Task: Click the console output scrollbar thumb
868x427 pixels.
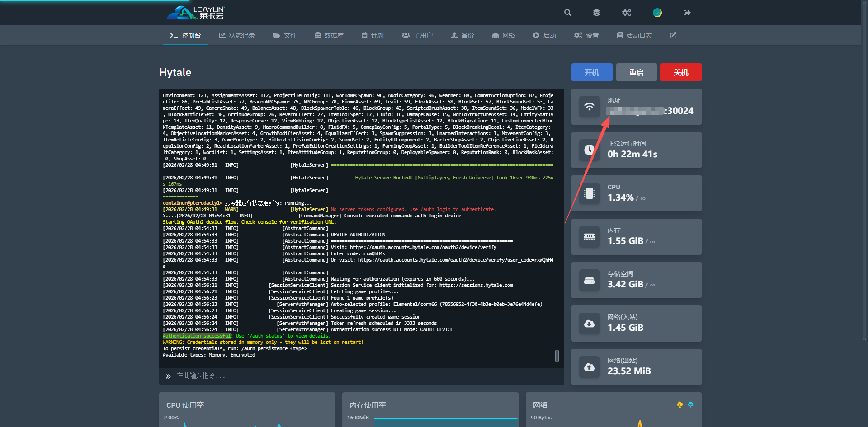Action: (x=557, y=356)
